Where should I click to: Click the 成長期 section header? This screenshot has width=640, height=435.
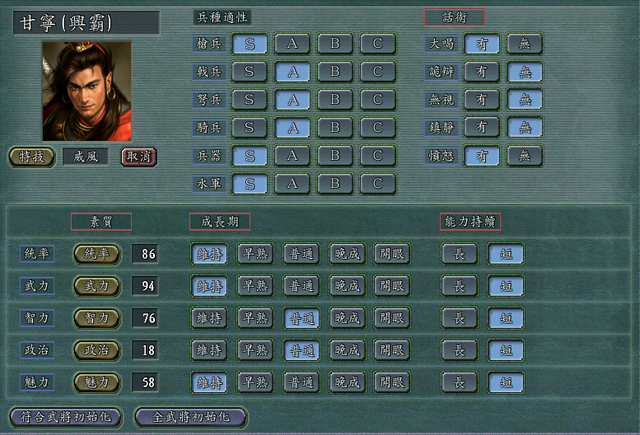coord(220,222)
